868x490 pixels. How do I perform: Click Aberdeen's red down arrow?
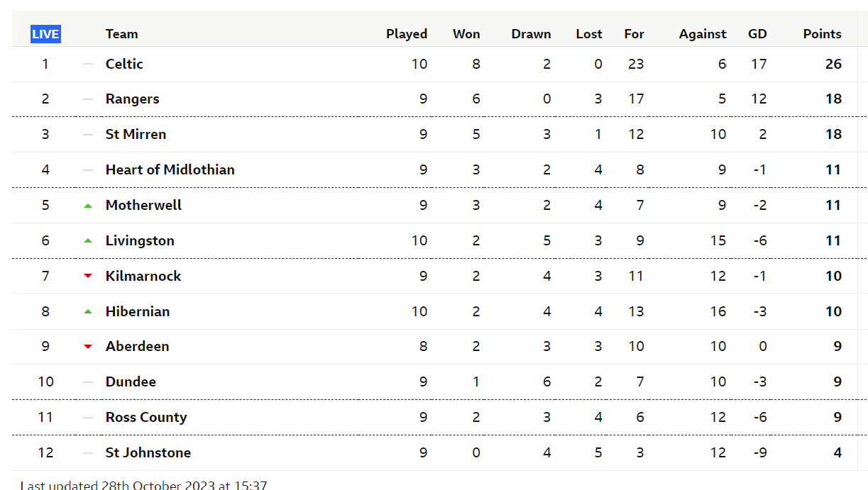(88, 347)
